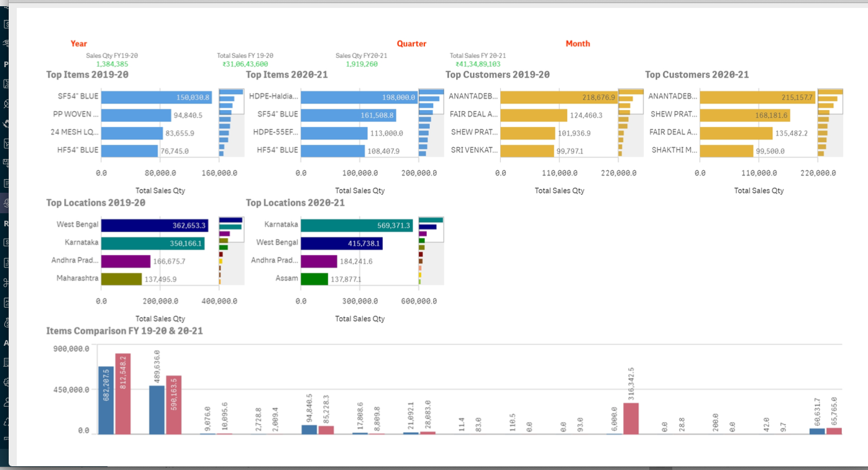Select the HDPE-Haldia bar valued 198,000.0

(x=359, y=98)
